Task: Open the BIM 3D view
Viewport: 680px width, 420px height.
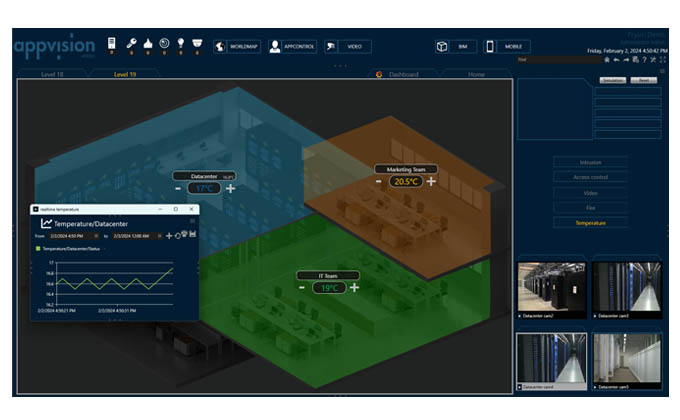Action: click(x=454, y=47)
